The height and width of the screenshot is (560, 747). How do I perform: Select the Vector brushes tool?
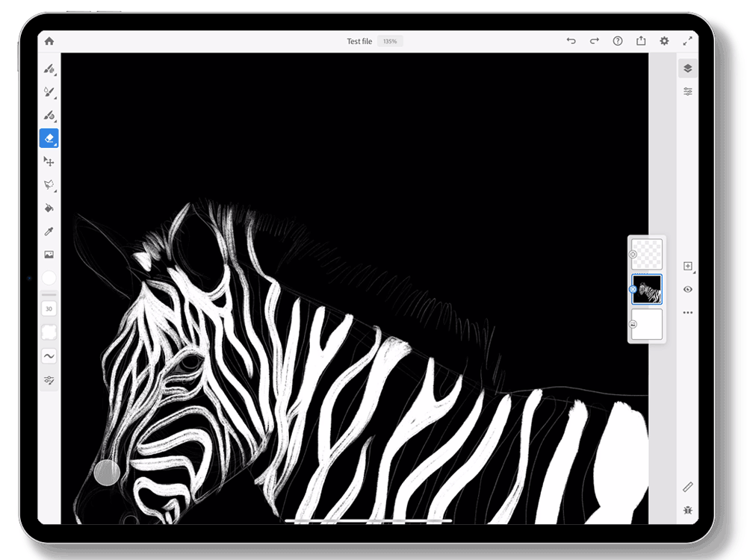tap(49, 115)
